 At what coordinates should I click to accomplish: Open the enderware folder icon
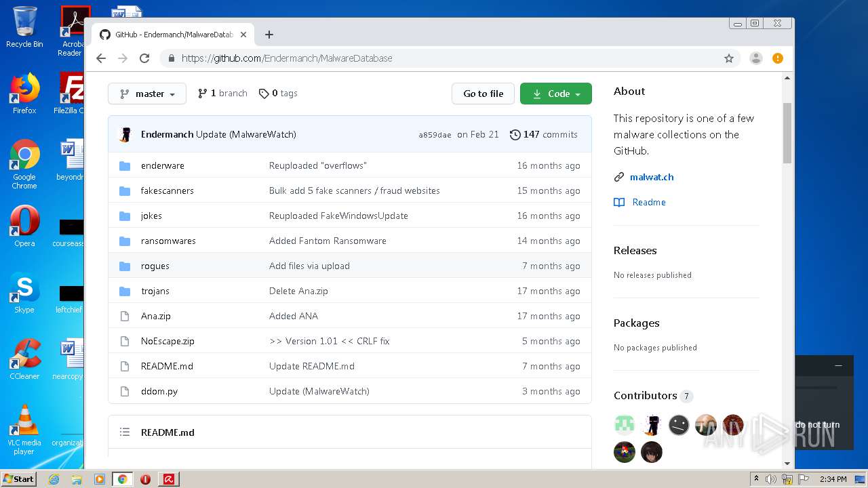click(x=125, y=165)
